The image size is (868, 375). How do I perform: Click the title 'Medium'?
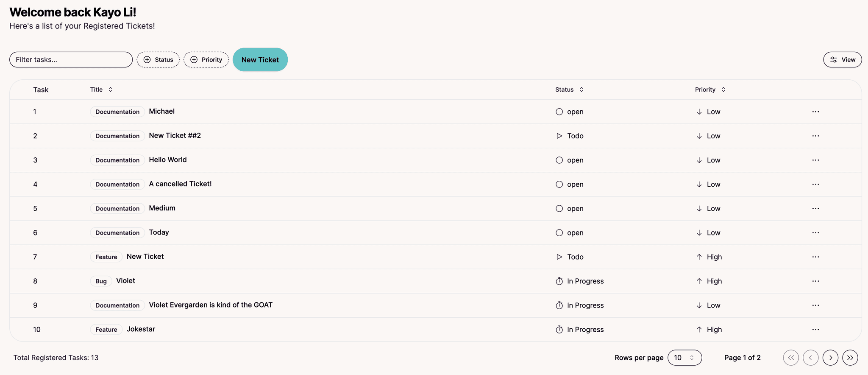tap(162, 208)
